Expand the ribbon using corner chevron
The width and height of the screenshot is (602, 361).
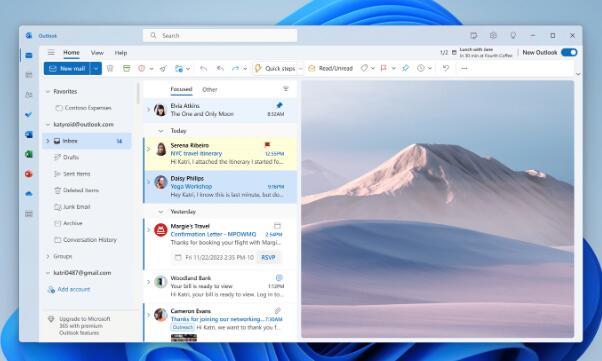coord(578,74)
